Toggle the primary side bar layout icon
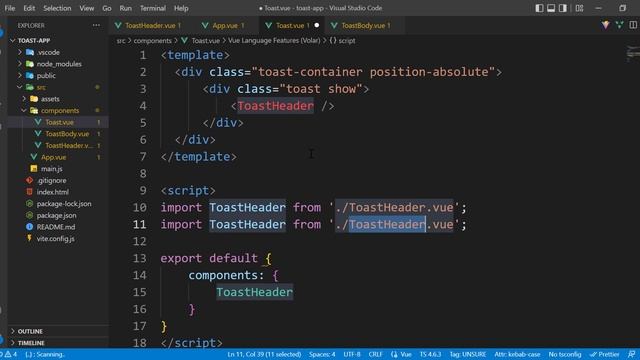The width and height of the screenshot is (640, 360). (x=539, y=8)
